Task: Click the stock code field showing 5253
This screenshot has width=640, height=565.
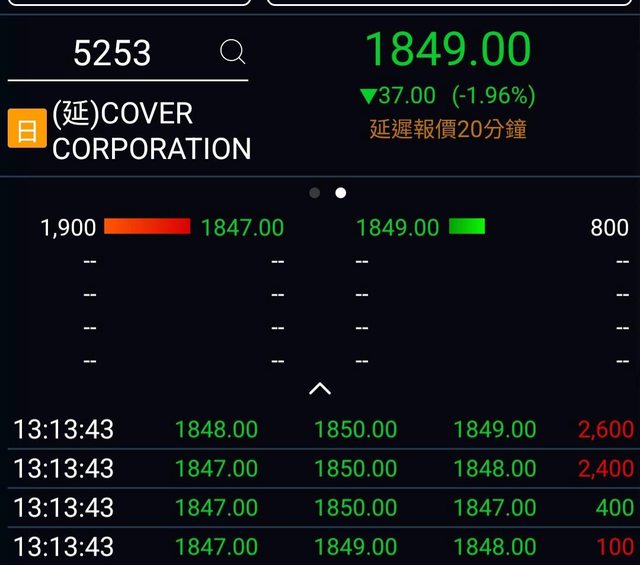Action: (112, 53)
